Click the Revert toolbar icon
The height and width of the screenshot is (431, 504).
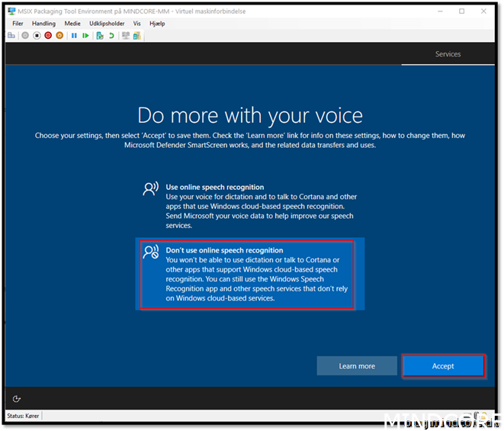[111, 35]
